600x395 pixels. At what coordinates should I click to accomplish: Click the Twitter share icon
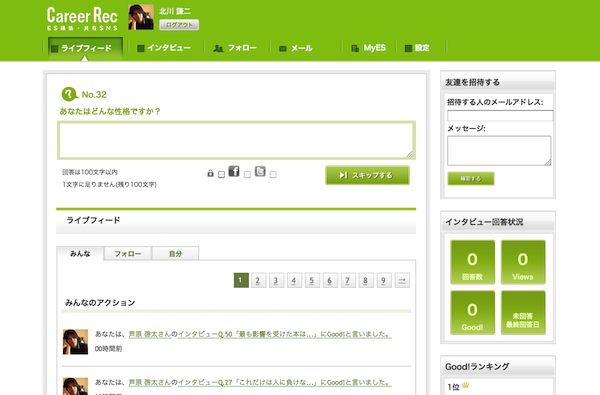point(260,171)
